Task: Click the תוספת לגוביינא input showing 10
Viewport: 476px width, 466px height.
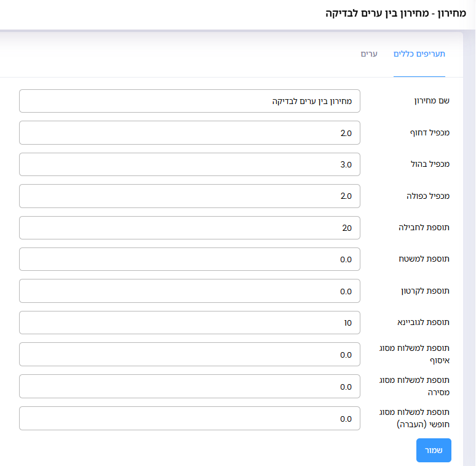Action: tap(190, 323)
